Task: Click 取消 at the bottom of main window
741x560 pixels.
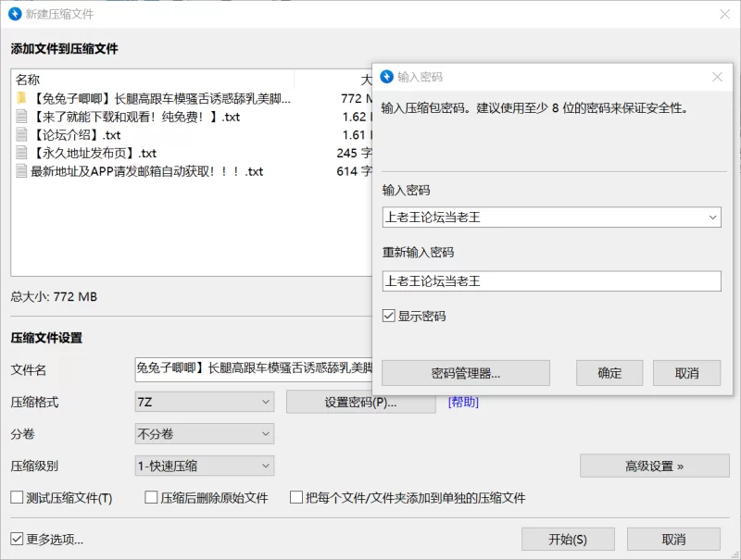Action: (x=673, y=539)
